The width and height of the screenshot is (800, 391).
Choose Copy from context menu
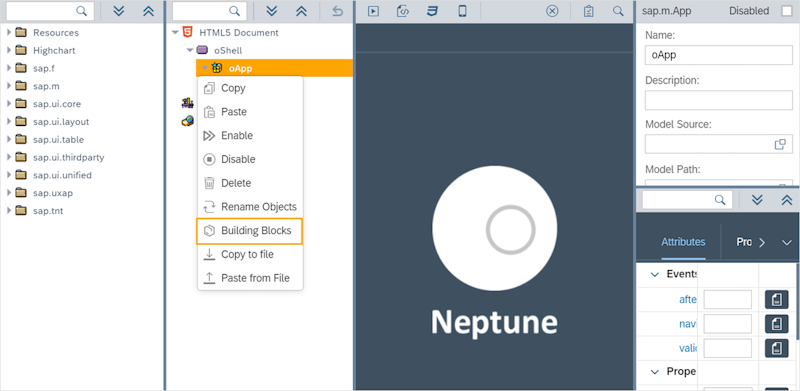(251, 88)
